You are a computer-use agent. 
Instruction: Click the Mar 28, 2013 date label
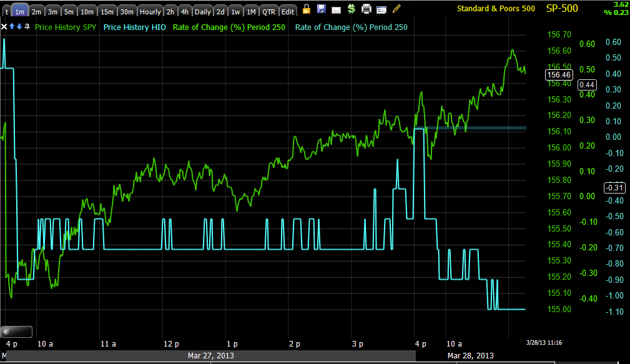[x=471, y=355]
